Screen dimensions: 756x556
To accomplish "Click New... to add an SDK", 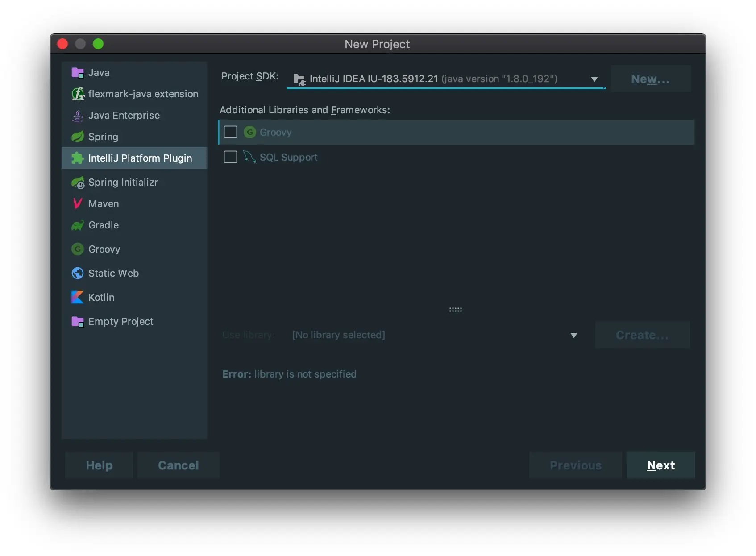I will click(x=650, y=79).
